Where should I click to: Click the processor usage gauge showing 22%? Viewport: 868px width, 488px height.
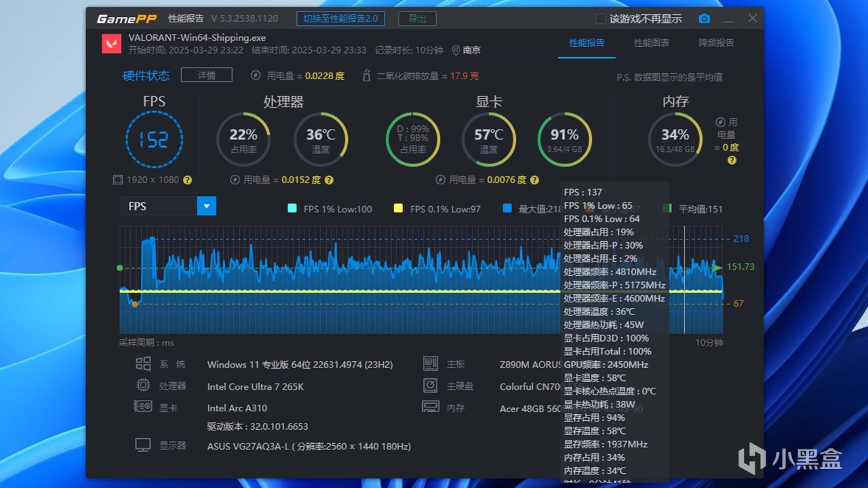[243, 140]
